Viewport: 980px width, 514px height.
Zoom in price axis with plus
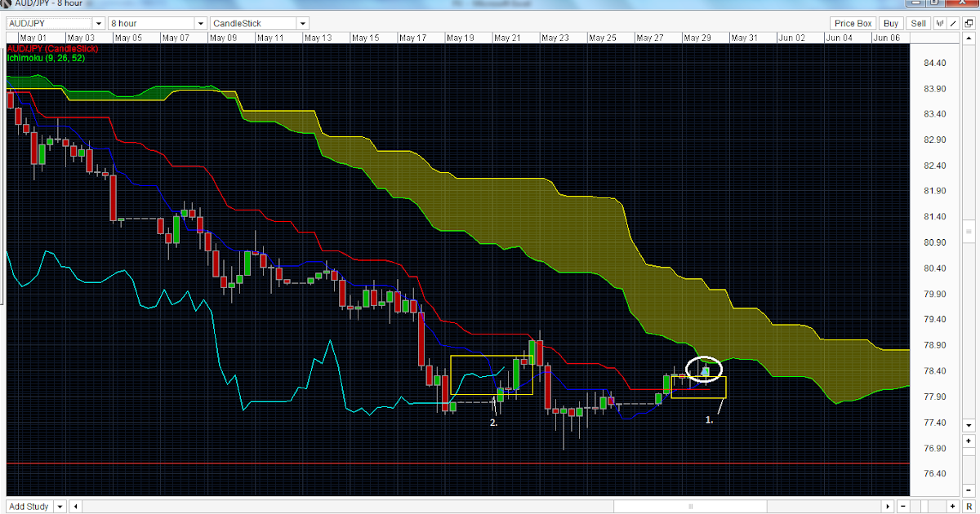969,441
